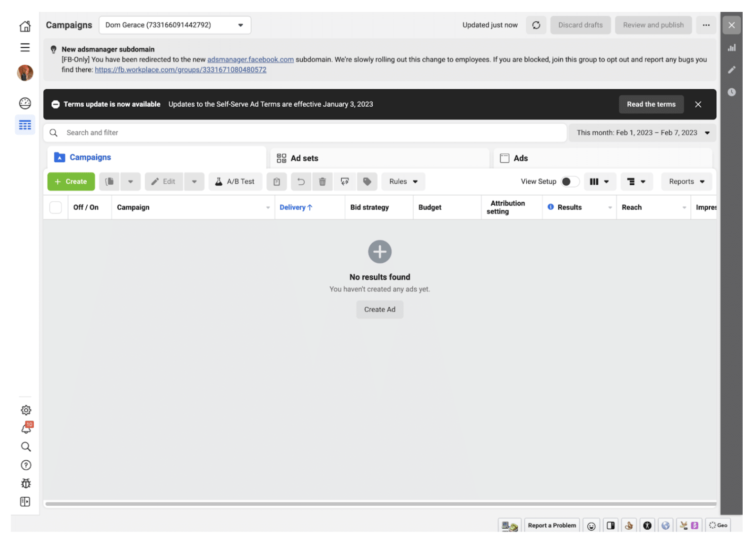This screenshot has height=541, width=756.
Task: Open the adsmanager.facebook.com link
Action: pyautogui.click(x=250, y=60)
